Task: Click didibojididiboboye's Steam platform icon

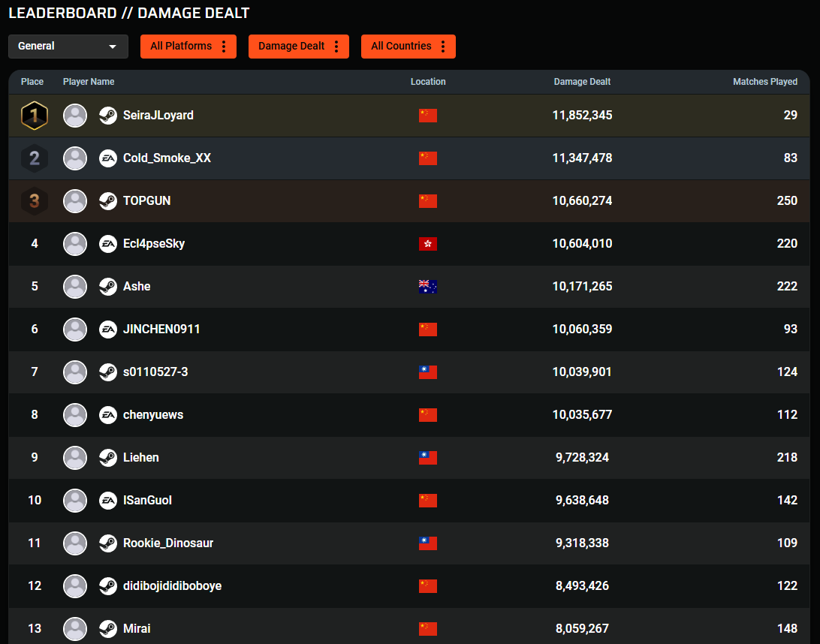Action: 107,586
